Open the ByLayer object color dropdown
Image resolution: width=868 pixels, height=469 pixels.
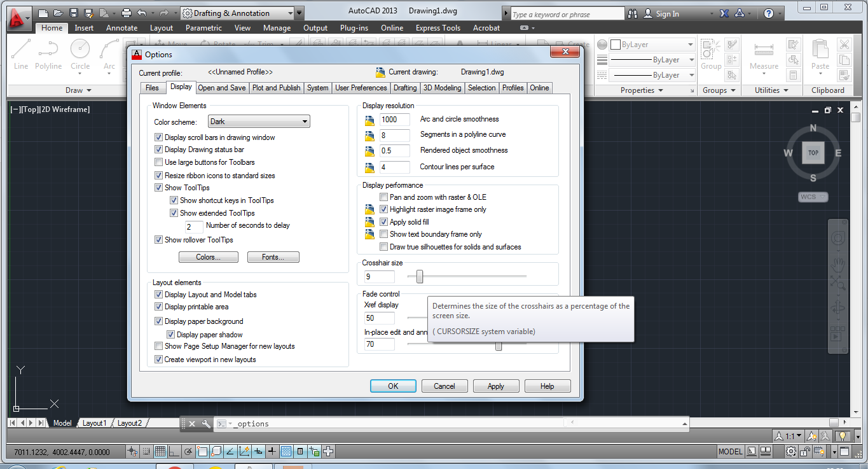[x=652, y=45]
